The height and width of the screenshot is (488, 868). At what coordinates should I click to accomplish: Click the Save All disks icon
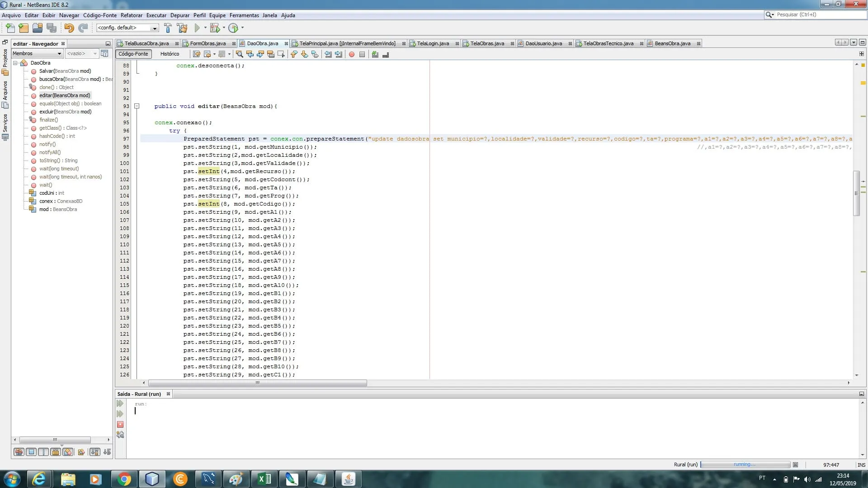tap(52, 28)
